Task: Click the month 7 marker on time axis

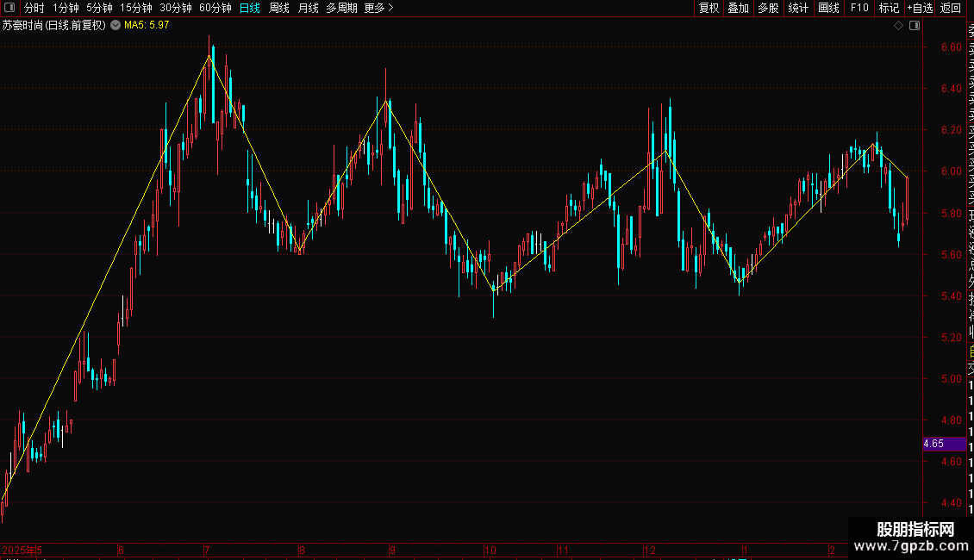Action: coord(208,550)
